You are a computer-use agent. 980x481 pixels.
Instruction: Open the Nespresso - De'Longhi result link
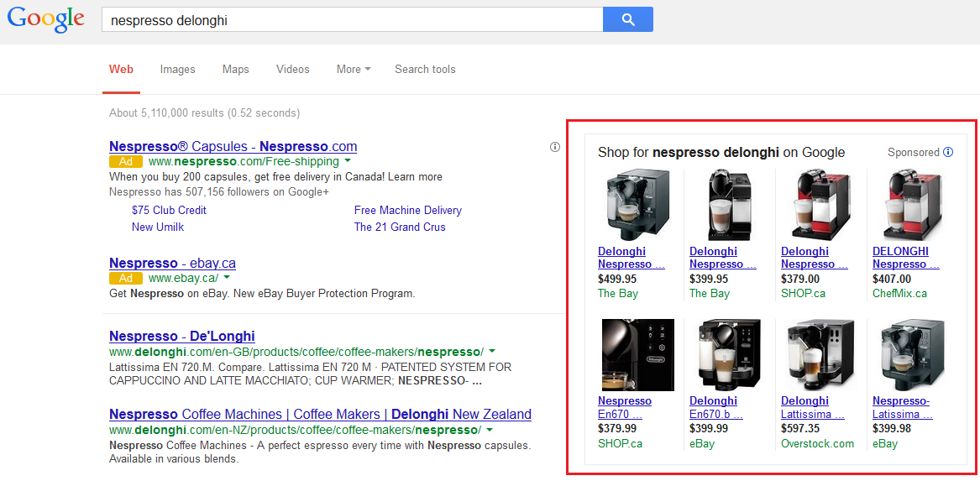[181, 337]
